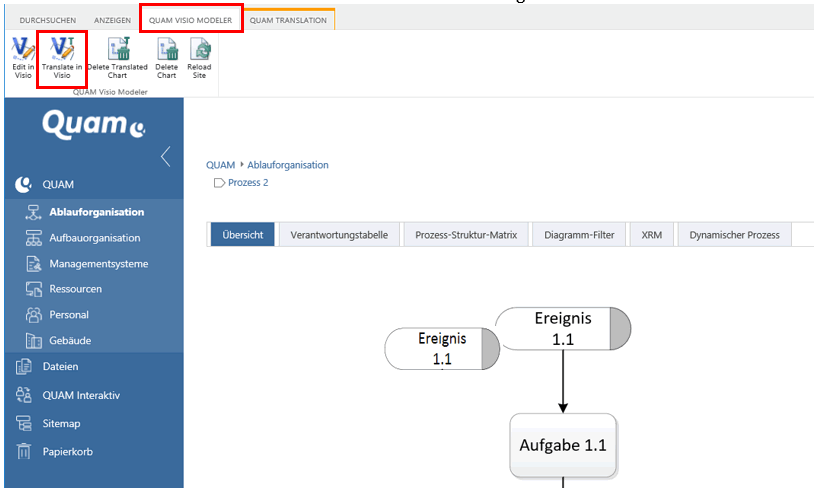Click the Ablauforganisation breadcrumb link

288,165
